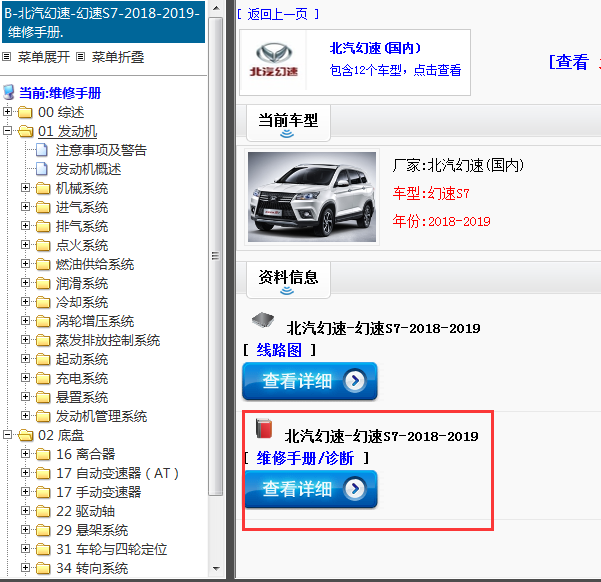Screen dimensions: 601x582
Task: Click the 发动机概述 document icon
Action: click(42, 169)
